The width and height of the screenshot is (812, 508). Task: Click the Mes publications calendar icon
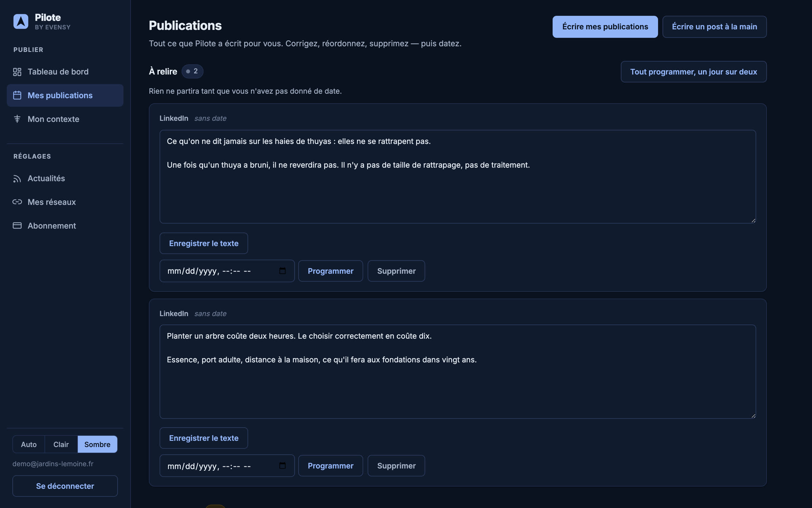(x=17, y=96)
